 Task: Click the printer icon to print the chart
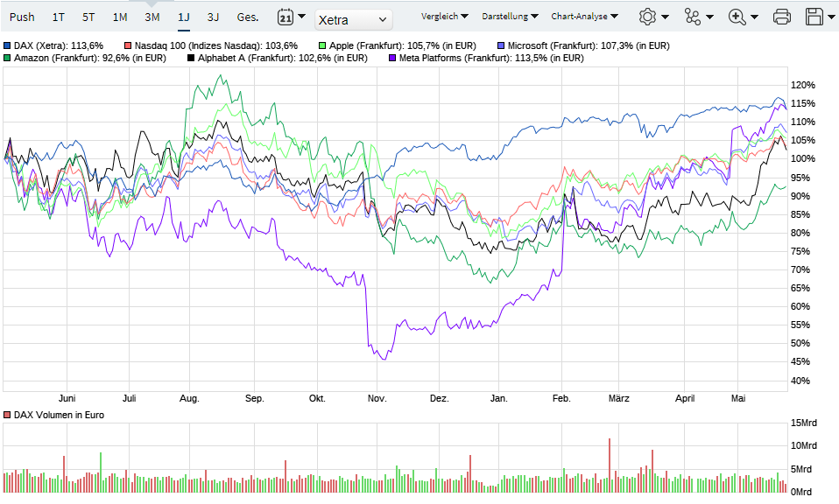[780, 15]
